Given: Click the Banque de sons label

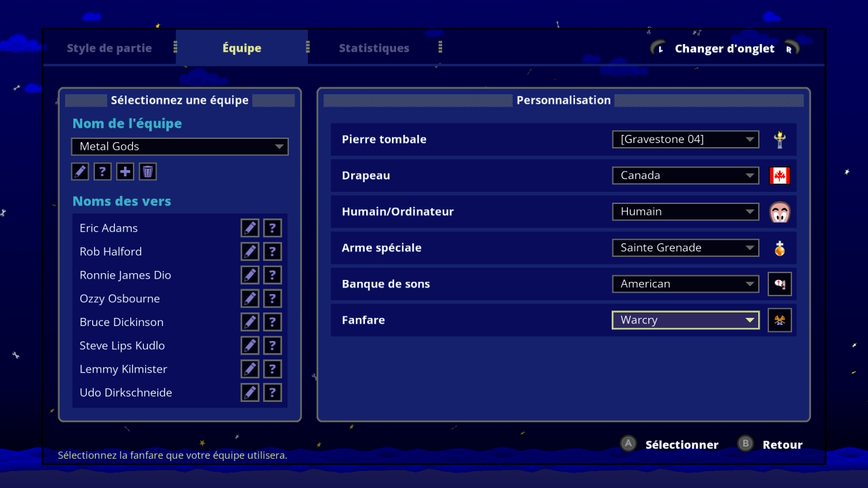Looking at the screenshot, I should (x=386, y=283).
